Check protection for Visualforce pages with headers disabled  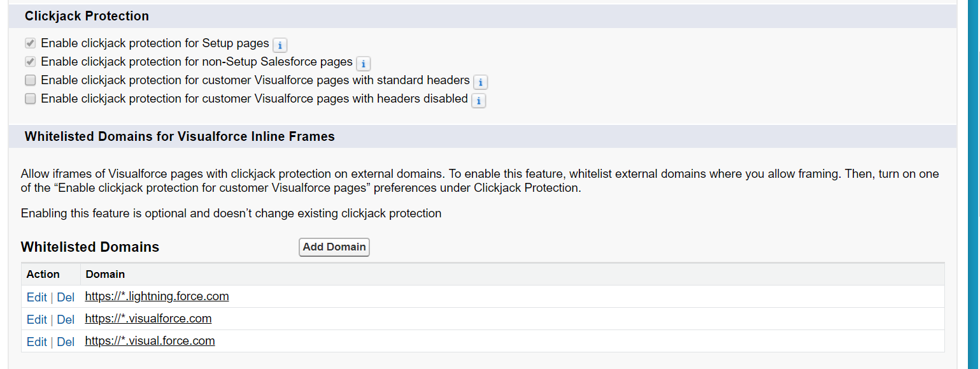[x=30, y=98]
